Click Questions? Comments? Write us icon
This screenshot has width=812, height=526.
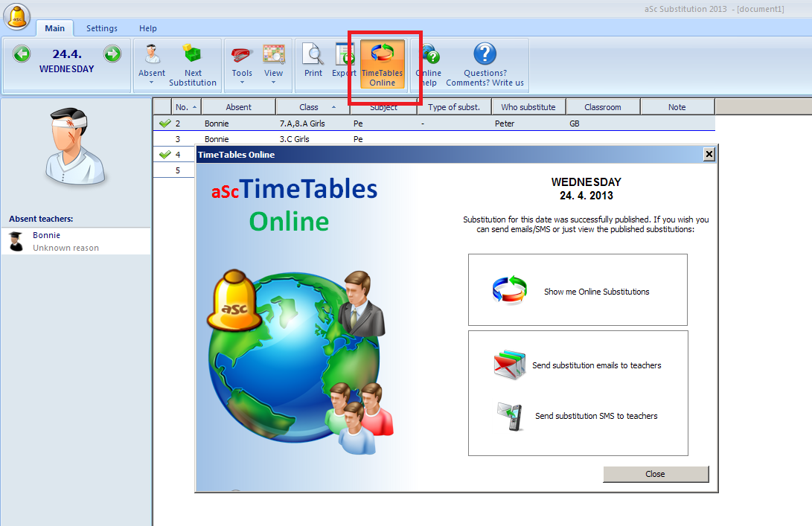[485, 54]
